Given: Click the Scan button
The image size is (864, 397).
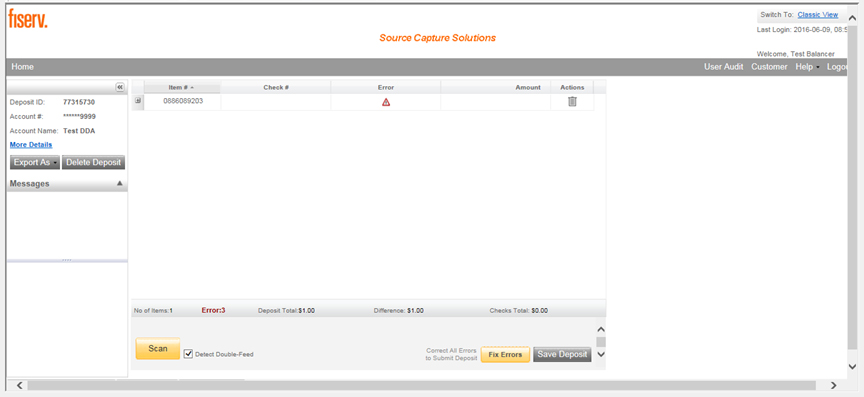Looking at the screenshot, I should [158, 348].
